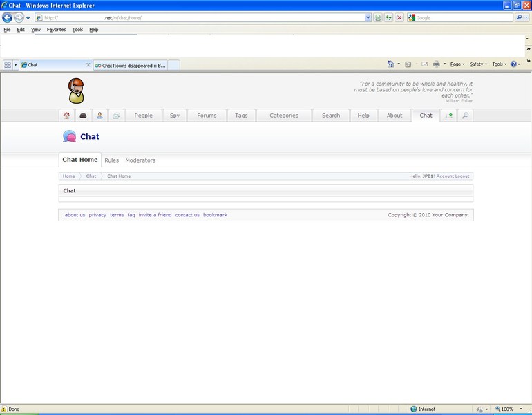
Task: Click the Read Mail icon
Action: [424, 64]
